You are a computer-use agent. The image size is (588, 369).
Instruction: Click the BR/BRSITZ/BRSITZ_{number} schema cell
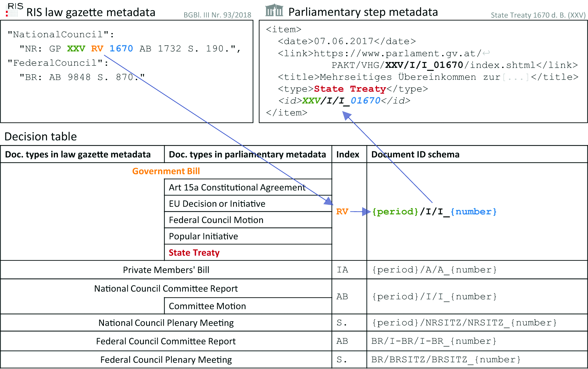pos(446,360)
